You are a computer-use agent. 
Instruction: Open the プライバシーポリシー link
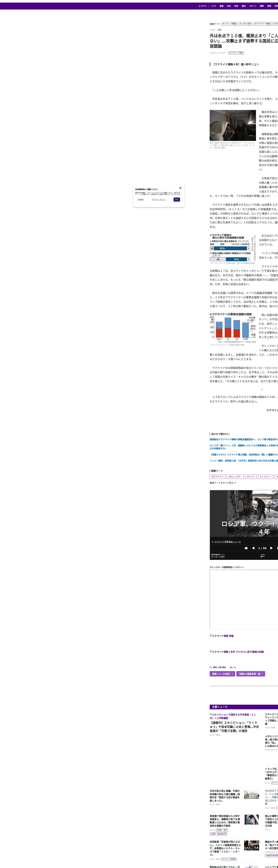point(159,199)
